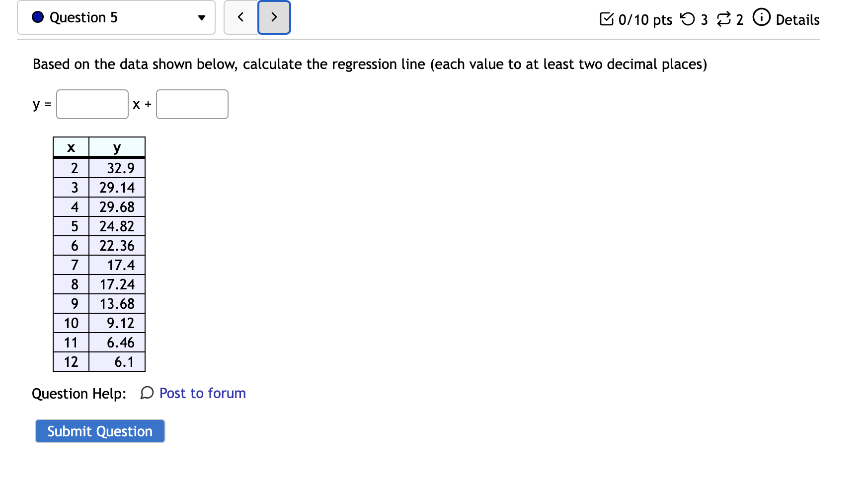Viewport: 868px width, 479px height.
Task: Select the Question Help section label
Action: [x=79, y=394]
